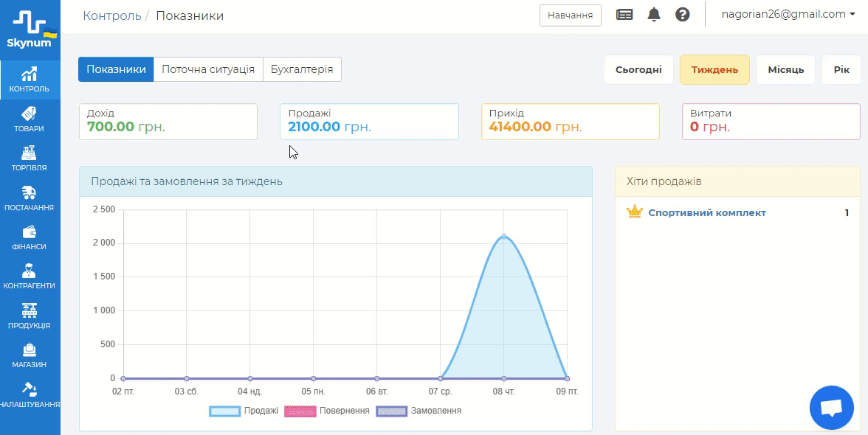The width and height of the screenshot is (868, 435).
Task: Click the chart peak point at 08 чт.
Action: [503, 237]
